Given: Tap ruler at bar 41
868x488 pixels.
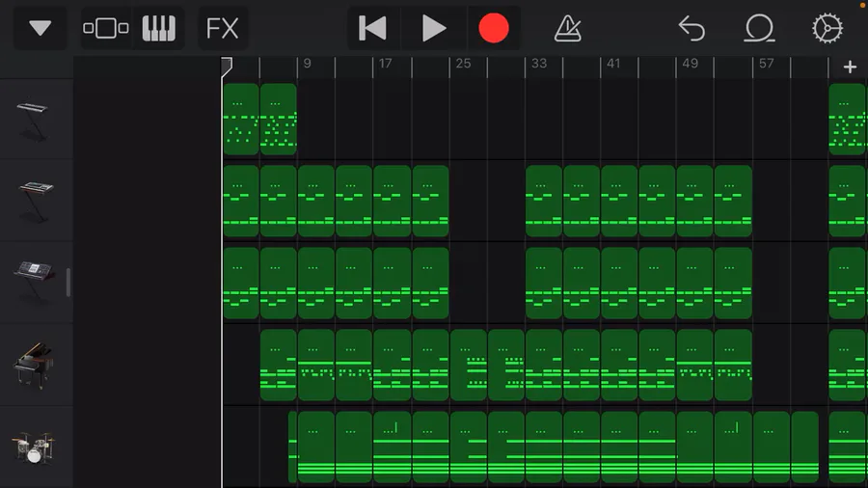Looking at the screenshot, I should tap(613, 64).
